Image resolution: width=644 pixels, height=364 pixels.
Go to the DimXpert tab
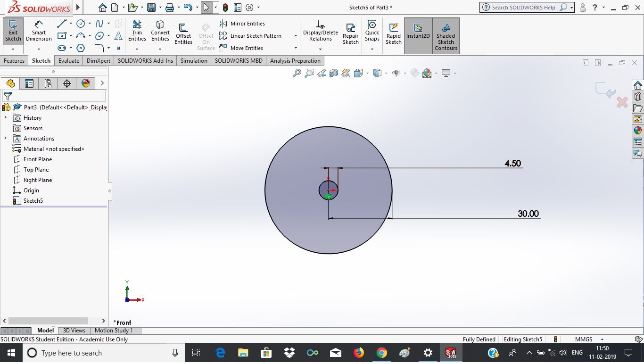(99, 61)
